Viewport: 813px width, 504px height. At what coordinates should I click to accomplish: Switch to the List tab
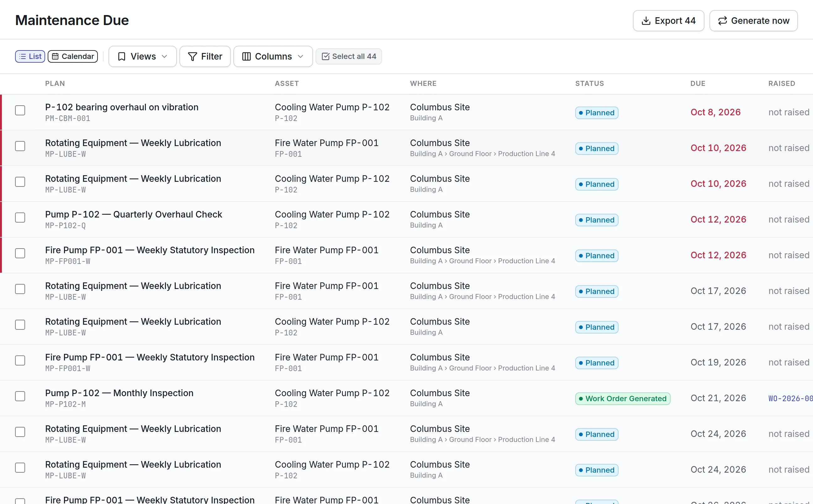coord(30,56)
